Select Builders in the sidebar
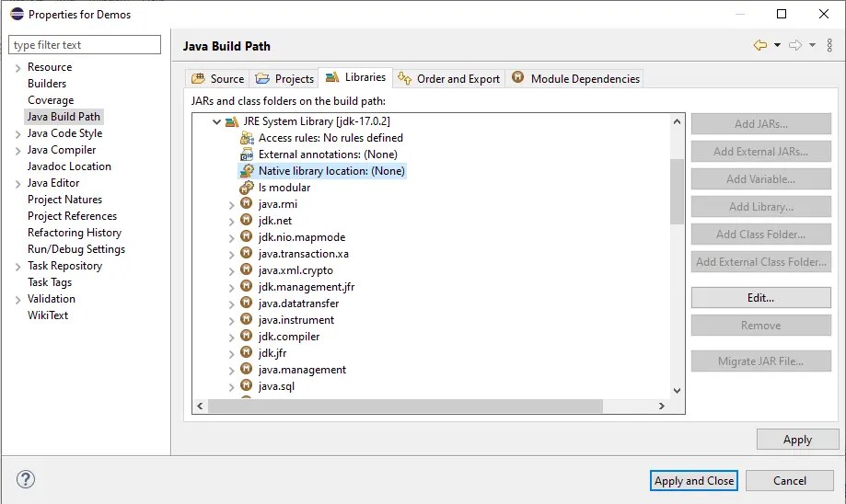 click(47, 84)
